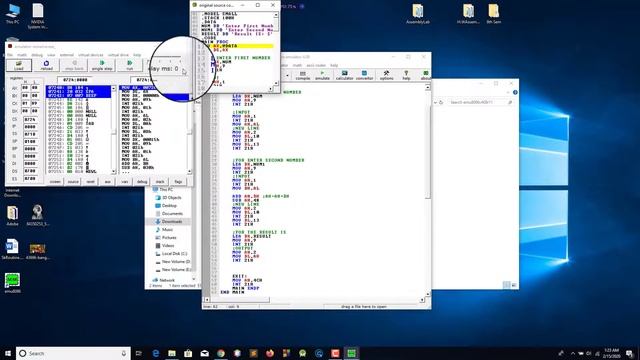Click the step back button

74,65
